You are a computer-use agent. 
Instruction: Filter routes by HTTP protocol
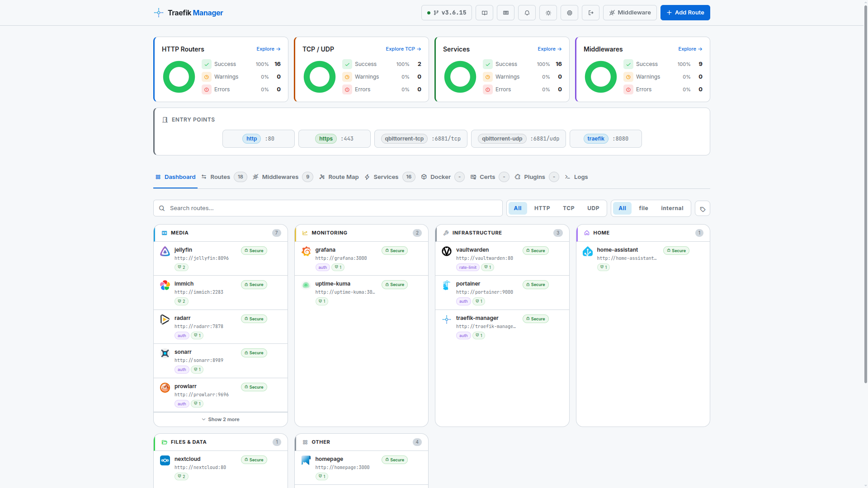(x=542, y=208)
